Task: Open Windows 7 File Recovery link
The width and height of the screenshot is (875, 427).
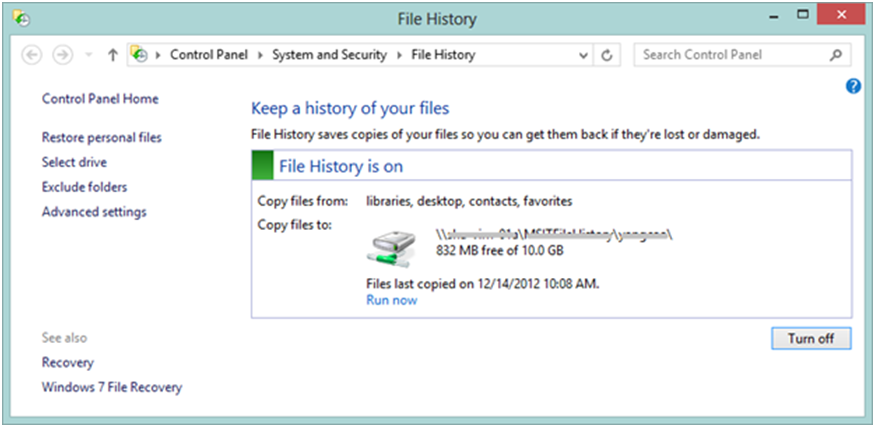Action: [x=112, y=387]
